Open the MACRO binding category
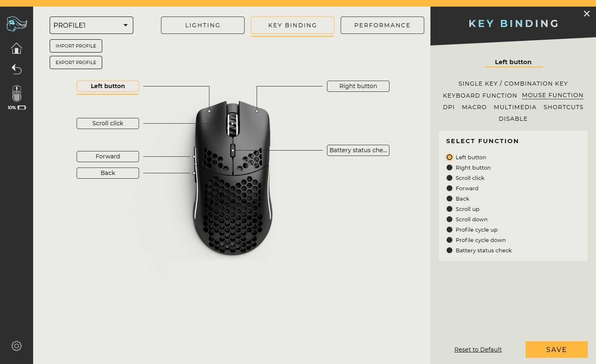 click(x=474, y=107)
